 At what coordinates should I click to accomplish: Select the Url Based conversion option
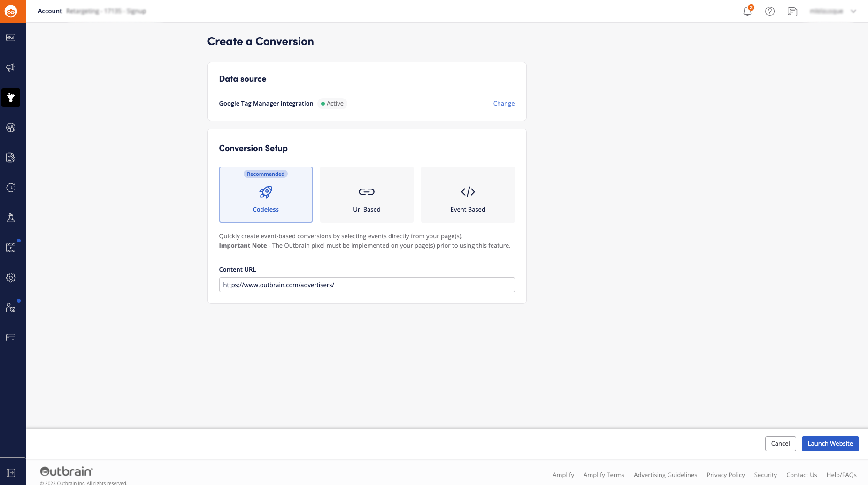pos(367,194)
